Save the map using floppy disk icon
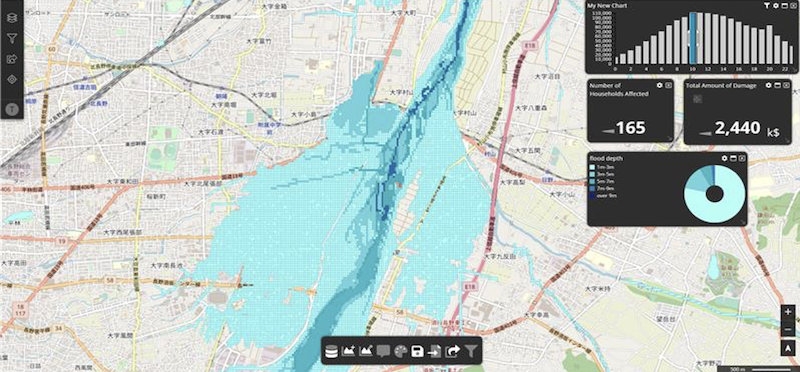This screenshot has width=800, height=372. pyautogui.click(x=417, y=351)
